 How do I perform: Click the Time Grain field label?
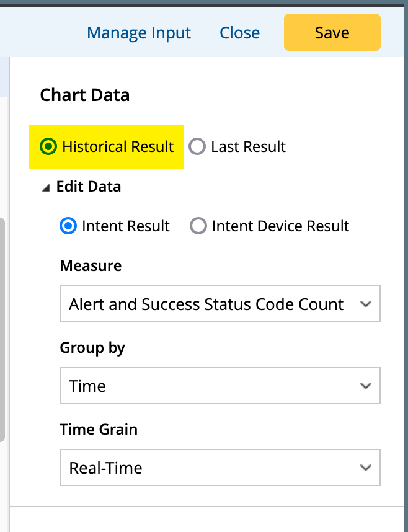click(99, 429)
